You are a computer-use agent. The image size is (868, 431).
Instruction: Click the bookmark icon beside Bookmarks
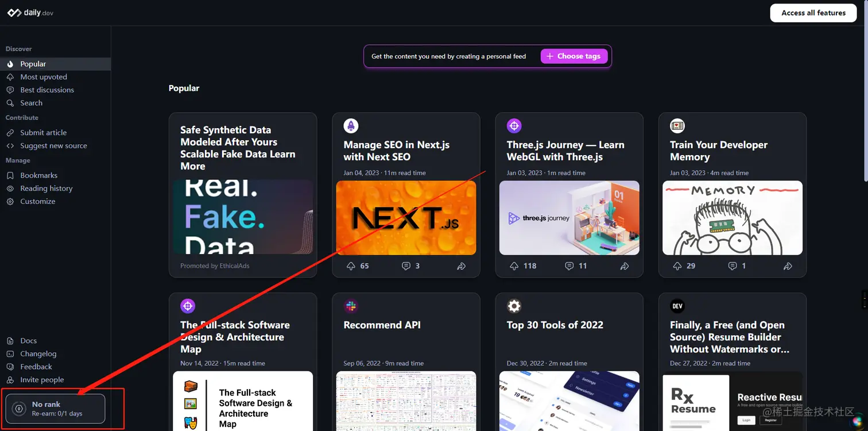[10, 175]
